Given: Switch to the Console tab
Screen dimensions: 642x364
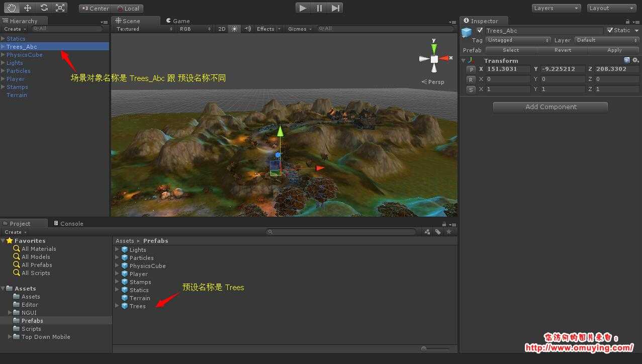Looking at the screenshot, I should 68,224.
